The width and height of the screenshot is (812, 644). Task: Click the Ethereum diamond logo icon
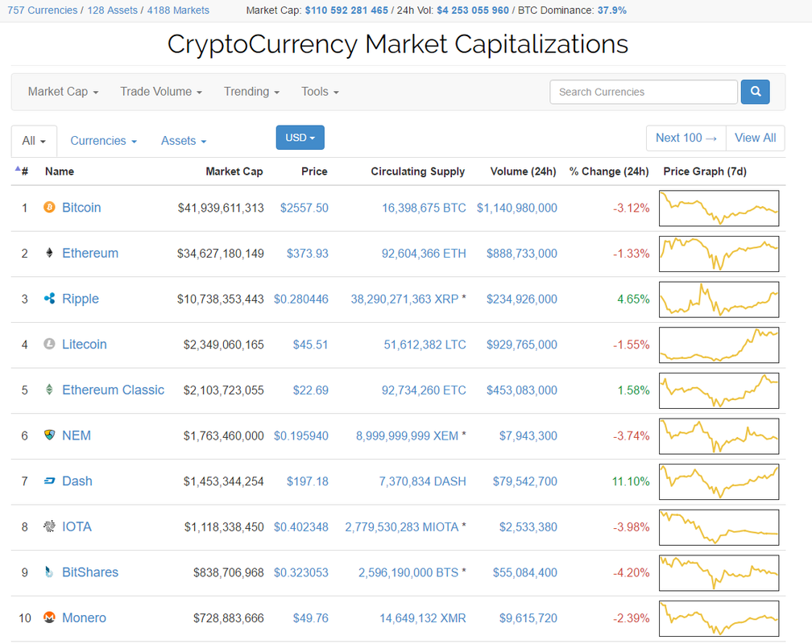[49, 254]
